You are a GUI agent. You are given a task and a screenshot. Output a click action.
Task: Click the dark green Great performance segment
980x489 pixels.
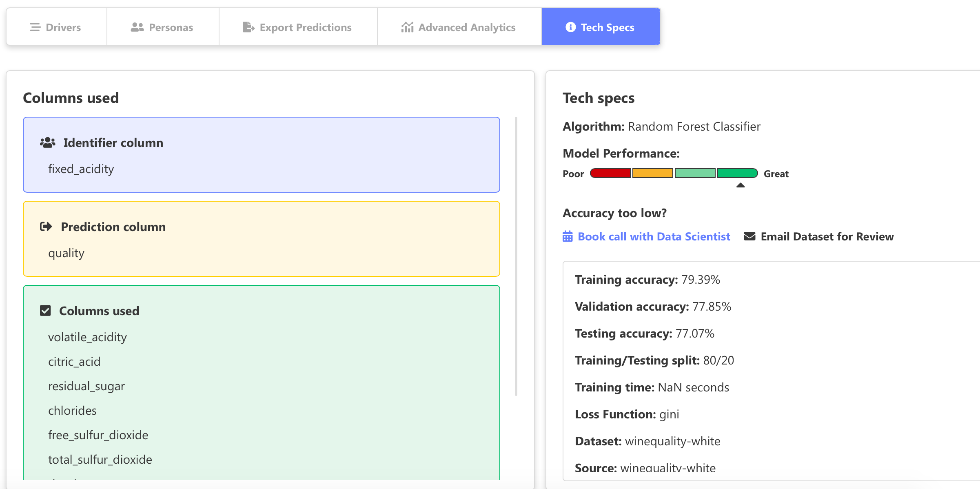737,173
